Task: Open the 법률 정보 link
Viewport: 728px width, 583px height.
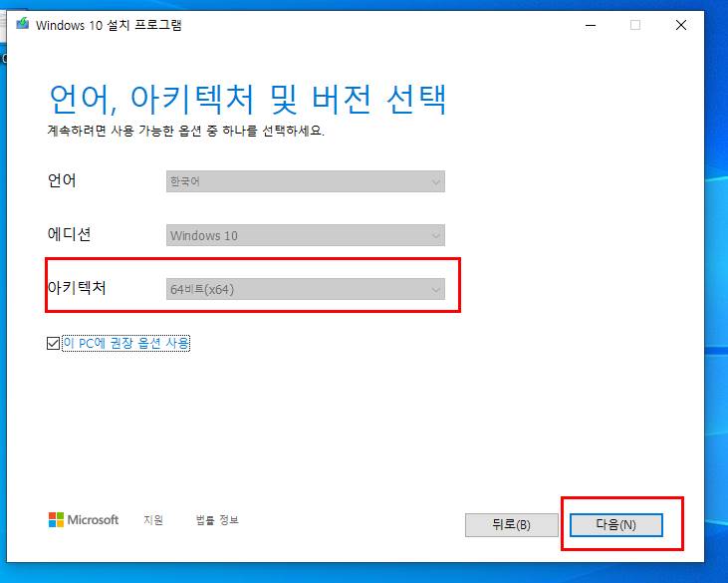Action: [217, 520]
